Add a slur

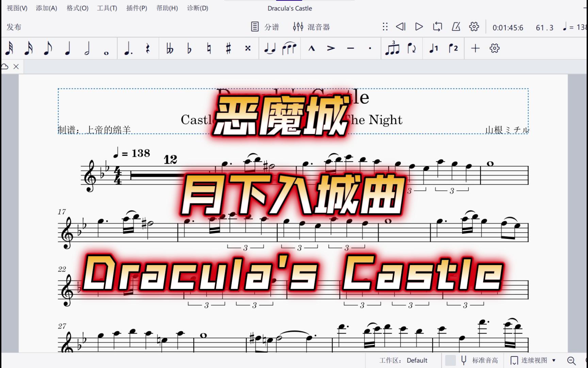coord(289,48)
